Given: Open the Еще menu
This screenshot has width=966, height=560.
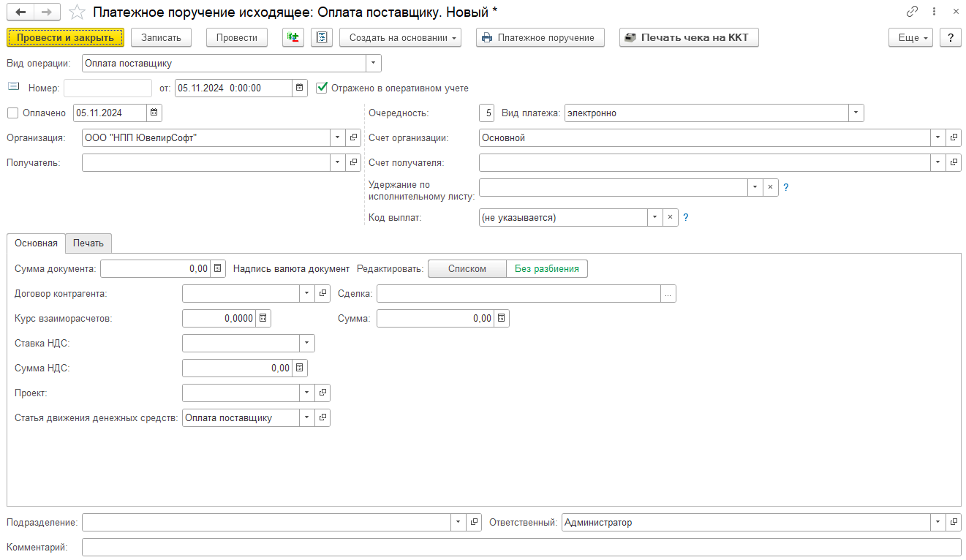Looking at the screenshot, I should [x=911, y=37].
